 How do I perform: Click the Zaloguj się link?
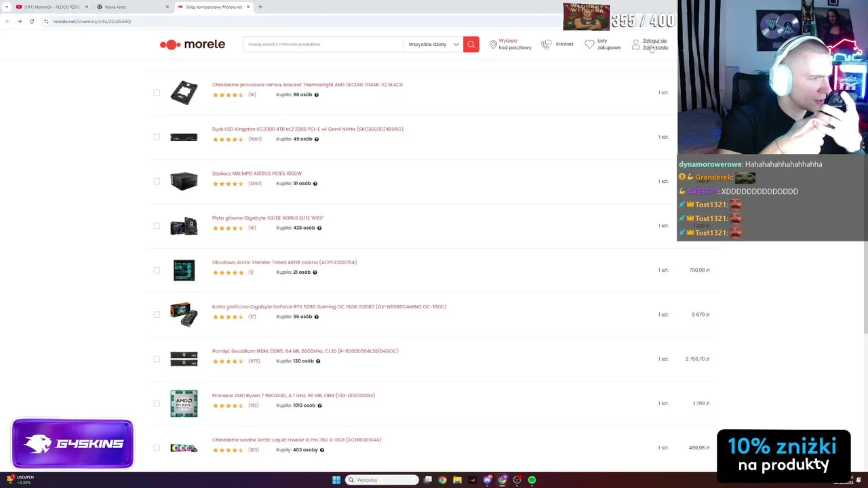coord(654,41)
